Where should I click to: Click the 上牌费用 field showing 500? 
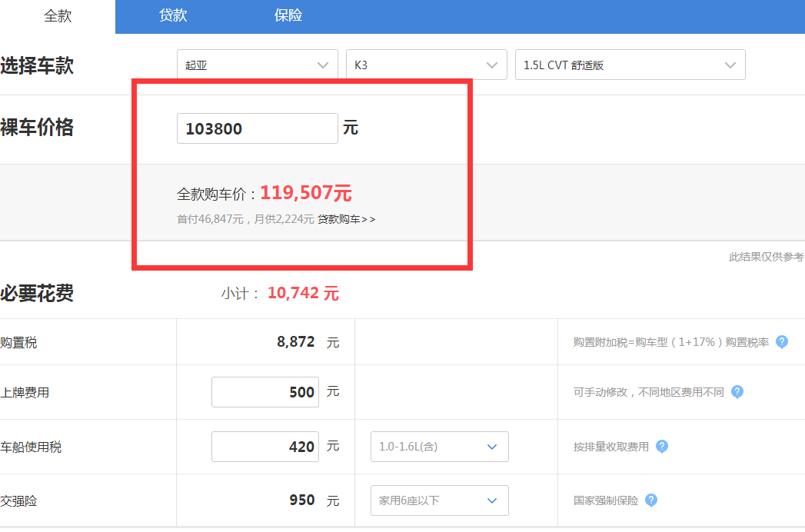[265, 392]
